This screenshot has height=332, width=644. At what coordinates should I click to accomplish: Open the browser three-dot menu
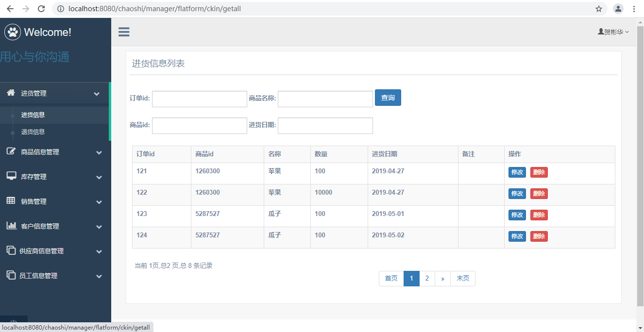click(634, 9)
